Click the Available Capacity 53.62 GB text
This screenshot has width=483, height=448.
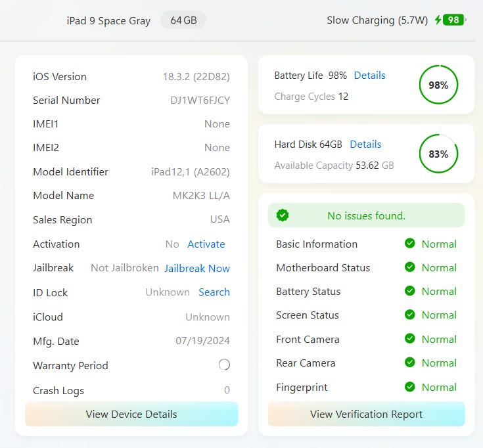click(x=334, y=166)
